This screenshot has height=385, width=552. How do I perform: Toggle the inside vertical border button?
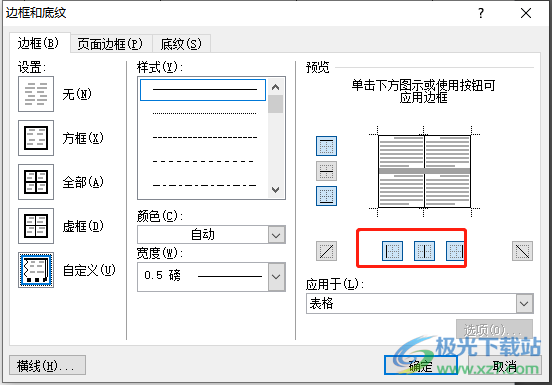coord(424,251)
